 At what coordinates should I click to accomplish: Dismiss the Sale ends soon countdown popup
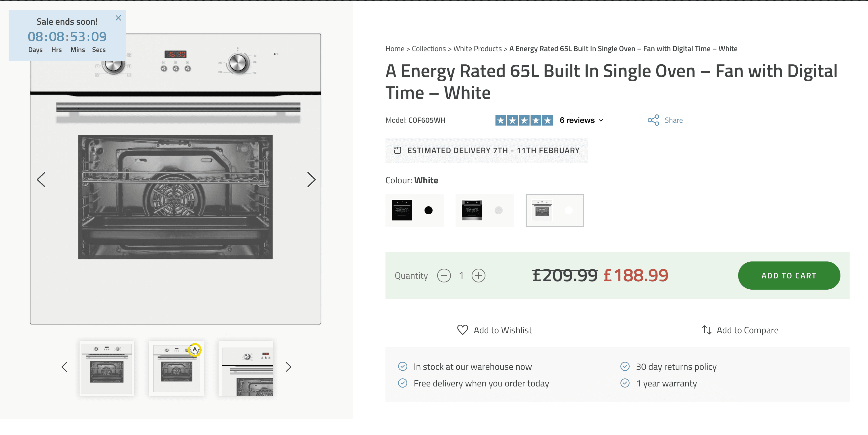point(118,18)
